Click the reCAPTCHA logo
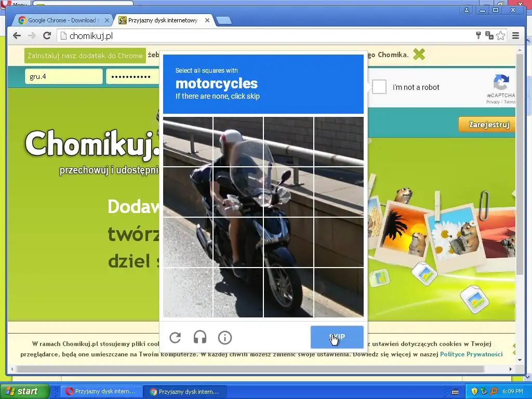This screenshot has height=399, width=532. coord(501,82)
